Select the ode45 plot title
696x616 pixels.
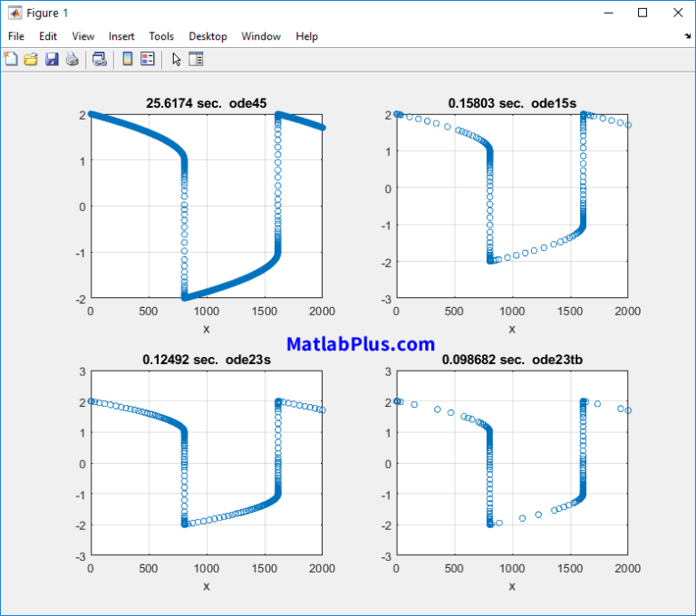pos(206,103)
